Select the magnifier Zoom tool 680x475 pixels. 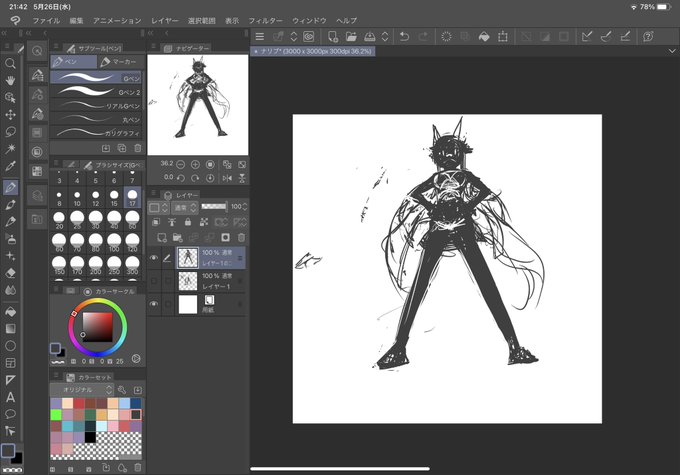pyautogui.click(x=10, y=64)
